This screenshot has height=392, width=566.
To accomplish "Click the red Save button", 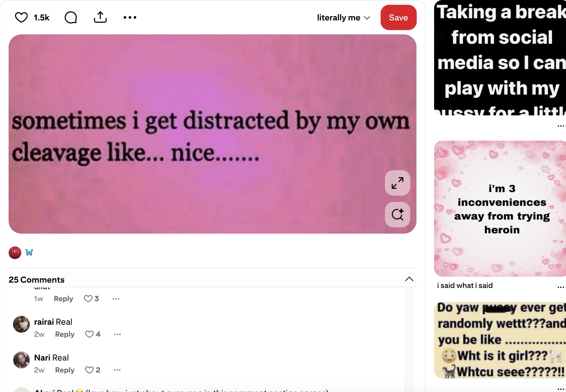I will click(x=398, y=18).
